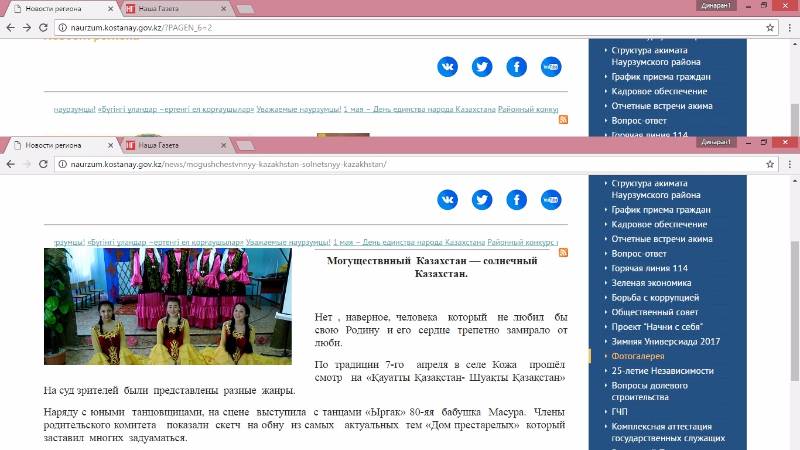Click VK icon in back browser window

tap(447, 67)
